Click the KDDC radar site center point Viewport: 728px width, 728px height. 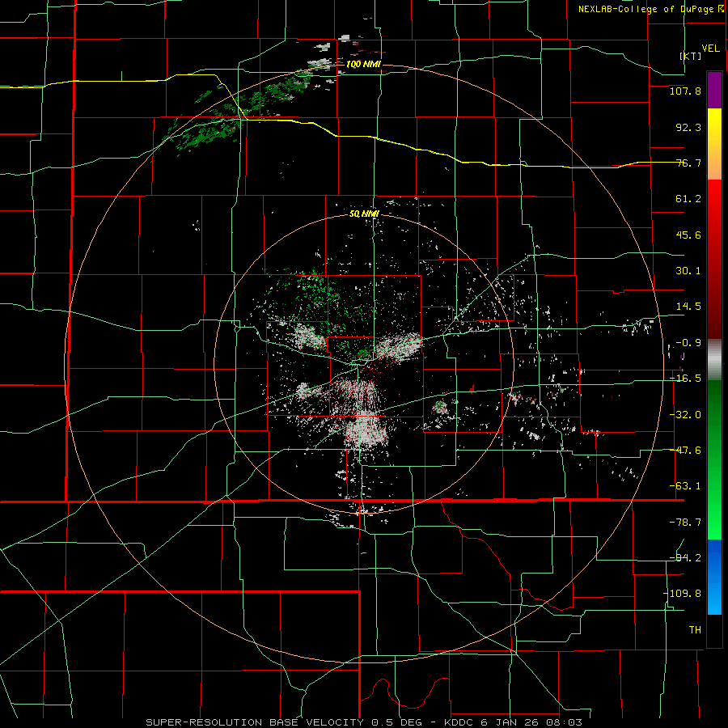click(x=363, y=364)
